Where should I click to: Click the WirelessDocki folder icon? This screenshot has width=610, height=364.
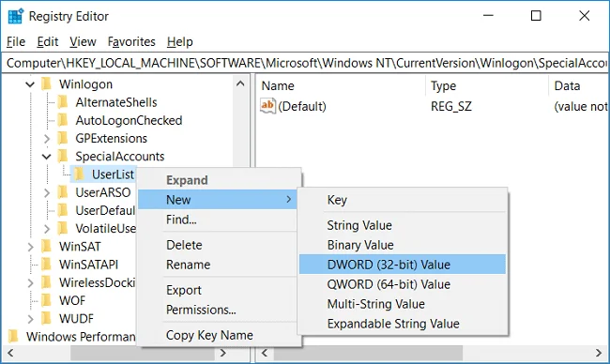pos(46,282)
